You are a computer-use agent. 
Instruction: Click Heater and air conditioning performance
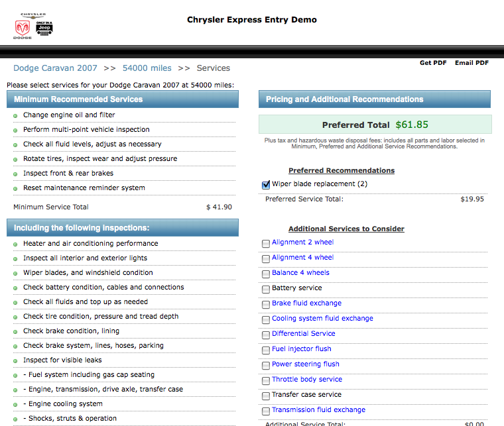[x=90, y=243]
